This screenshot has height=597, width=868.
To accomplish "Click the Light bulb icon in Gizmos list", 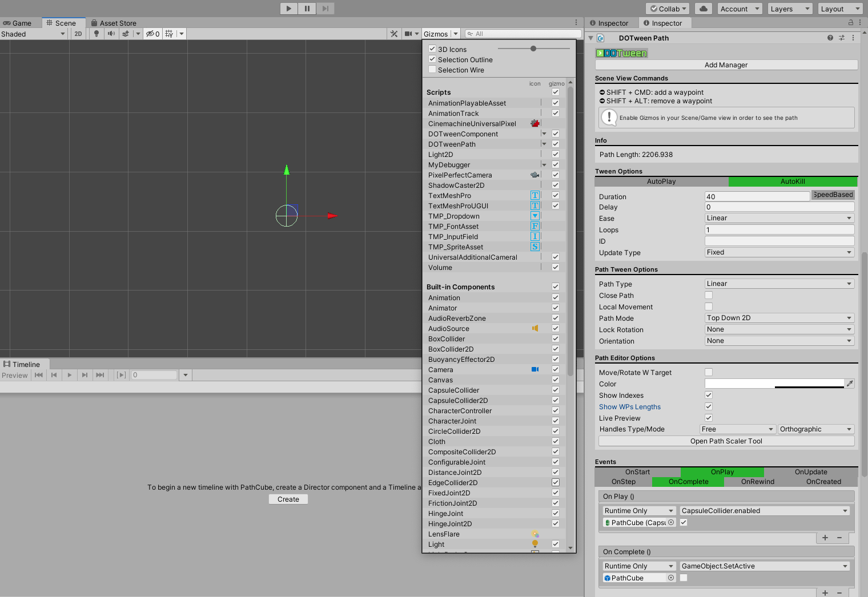I will (535, 544).
